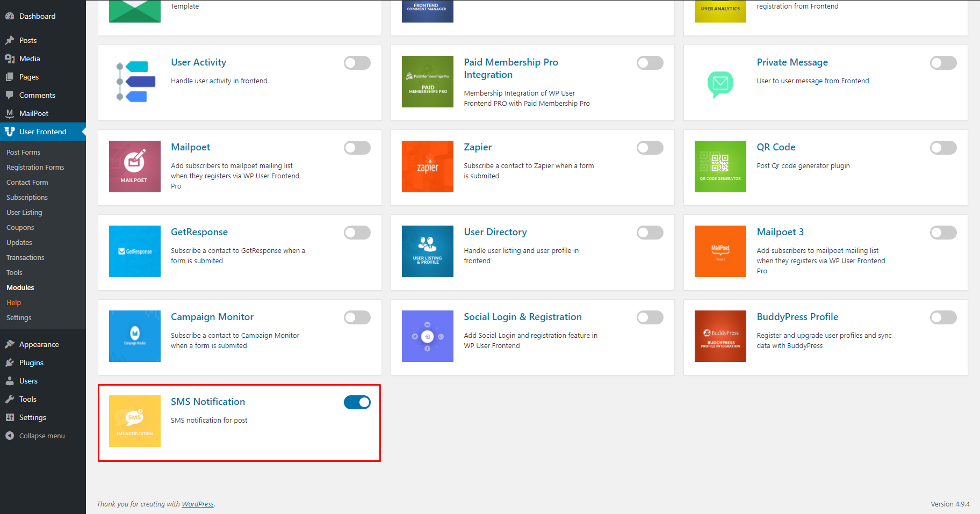Click the Comments bubble icon
Viewport: 980px width, 514px height.
[x=10, y=95]
